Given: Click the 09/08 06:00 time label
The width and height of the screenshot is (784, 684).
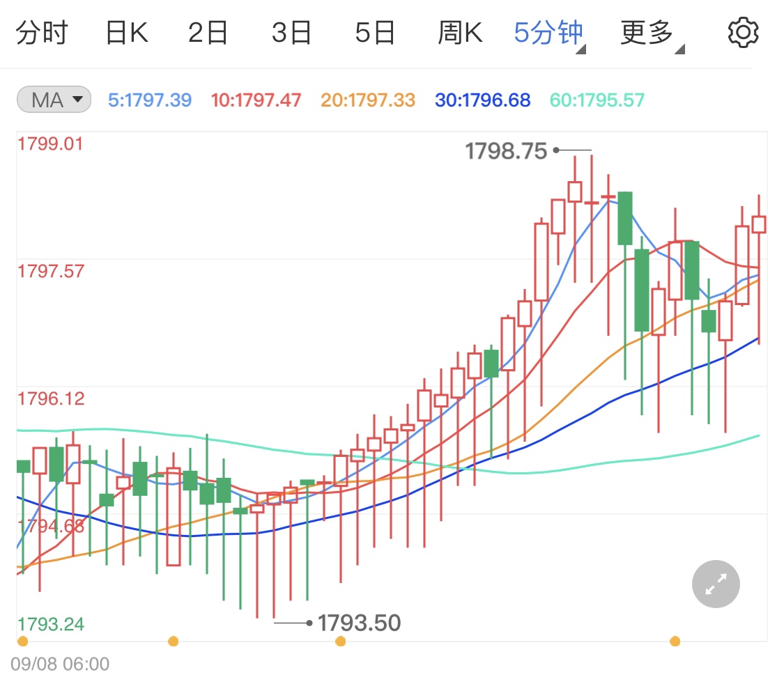Looking at the screenshot, I should pos(60,664).
